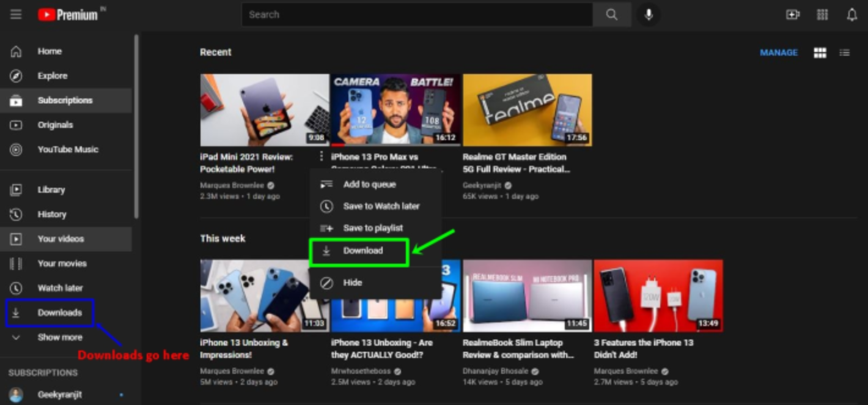Switch to list view layout
The width and height of the screenshot is (868, 405).
click(x=844, y=53)
